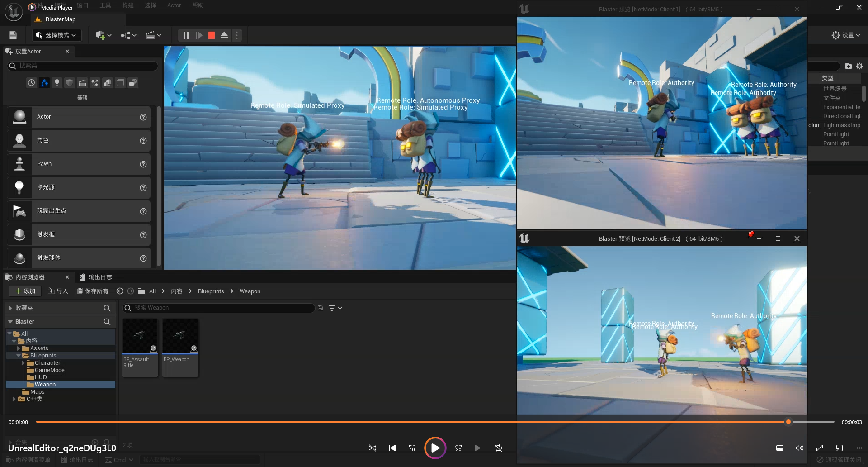Select the cinematic clapperboard category icon
Image resolution: width=868 pixels, height=467 pixels.
[82, 83]
